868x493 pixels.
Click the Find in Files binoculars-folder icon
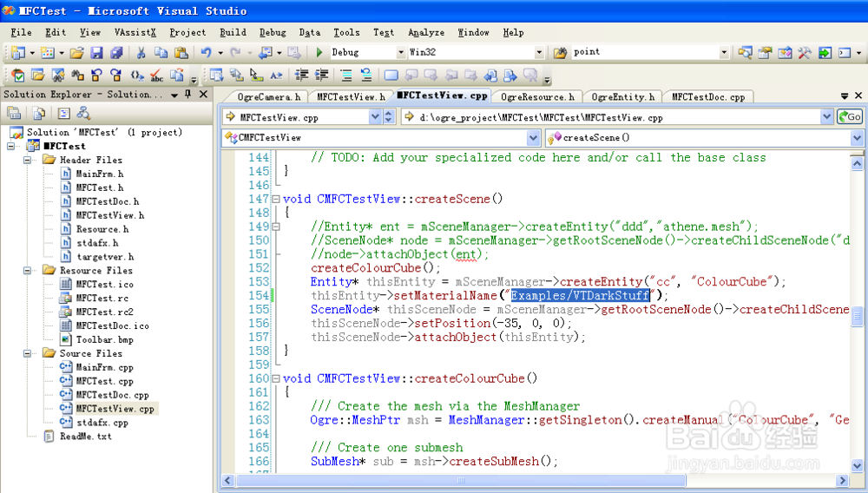[560, 53]
